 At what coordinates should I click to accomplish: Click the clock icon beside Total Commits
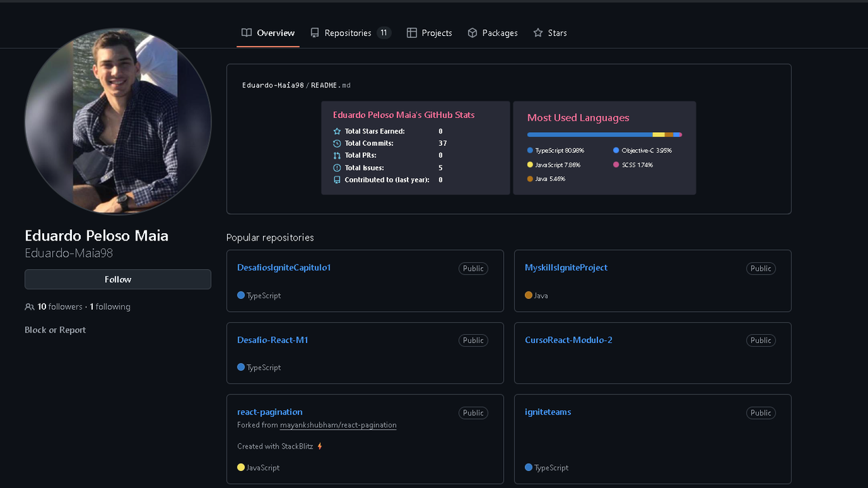click(x=337, y=144)
